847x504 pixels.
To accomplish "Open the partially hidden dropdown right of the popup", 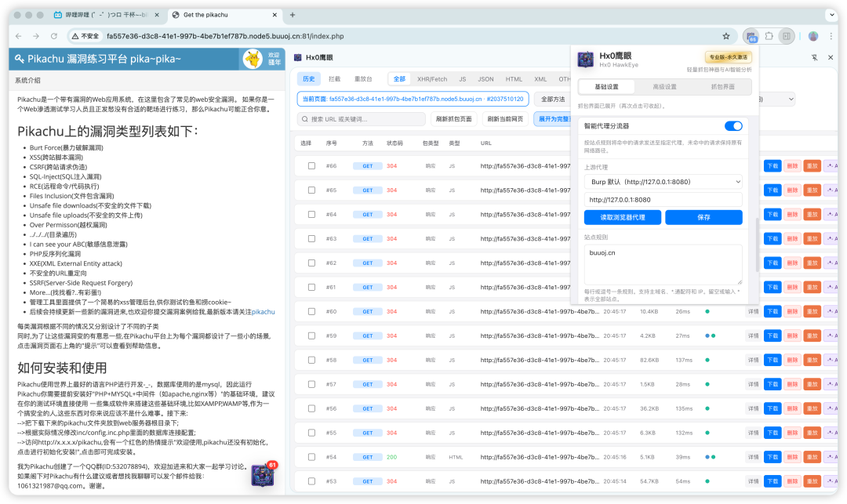I will coord(778,100).
